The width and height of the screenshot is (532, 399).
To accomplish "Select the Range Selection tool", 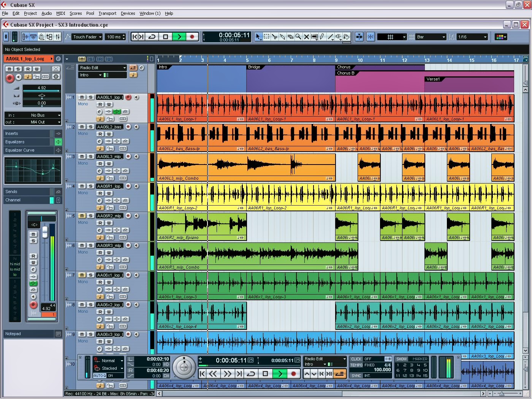I will coord(266,36).
